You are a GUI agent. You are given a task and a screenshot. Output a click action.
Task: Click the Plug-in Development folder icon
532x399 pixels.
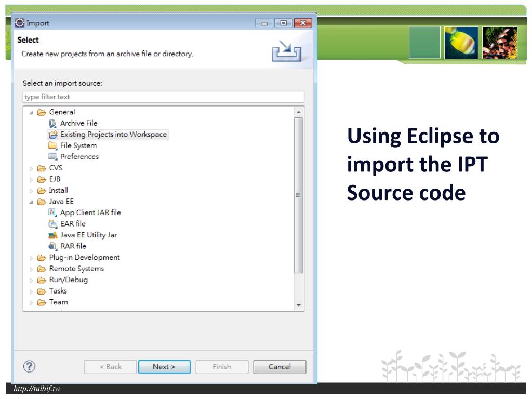(x=42, y=258)
